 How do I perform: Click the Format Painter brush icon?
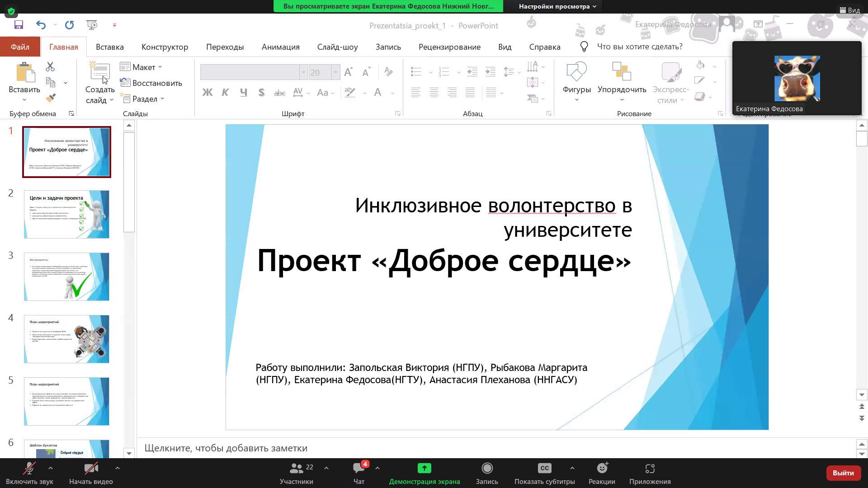tap(51, 98)
